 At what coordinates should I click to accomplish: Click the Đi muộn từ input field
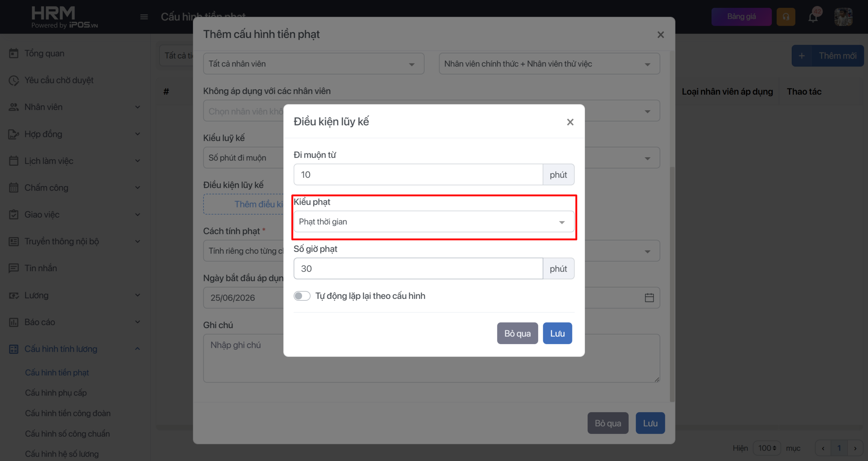pos(418,175)
